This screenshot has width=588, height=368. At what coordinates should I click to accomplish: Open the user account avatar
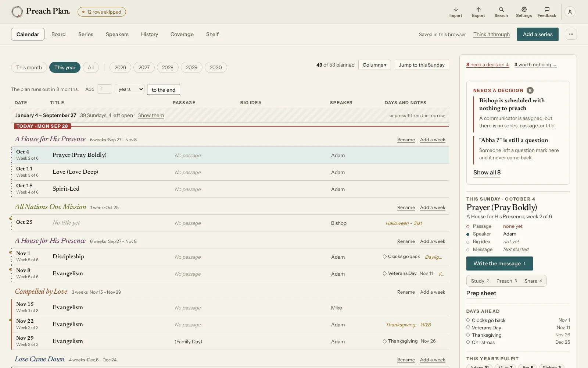click(x=570, y=12)
